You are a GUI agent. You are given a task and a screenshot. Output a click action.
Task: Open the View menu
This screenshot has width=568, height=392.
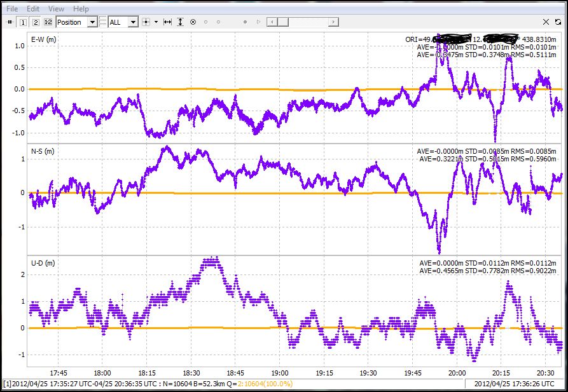point(56,9)
